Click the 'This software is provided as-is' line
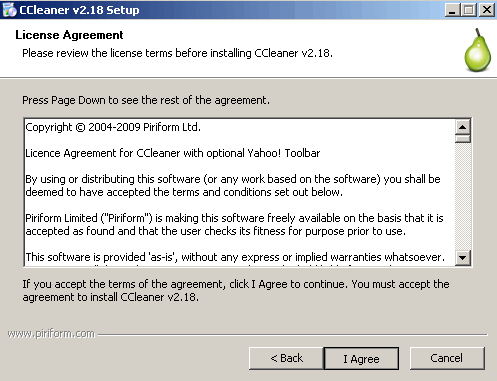 coord(235,257)
